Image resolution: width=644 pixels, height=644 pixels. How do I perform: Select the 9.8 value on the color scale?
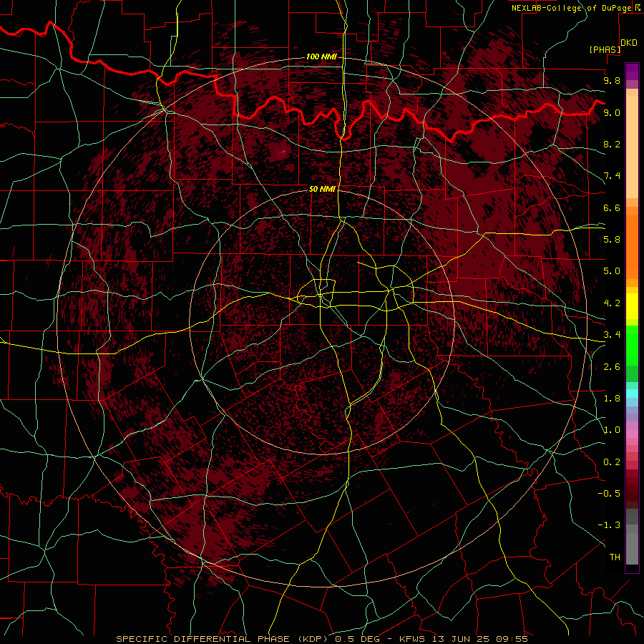(x=612, y=80)
